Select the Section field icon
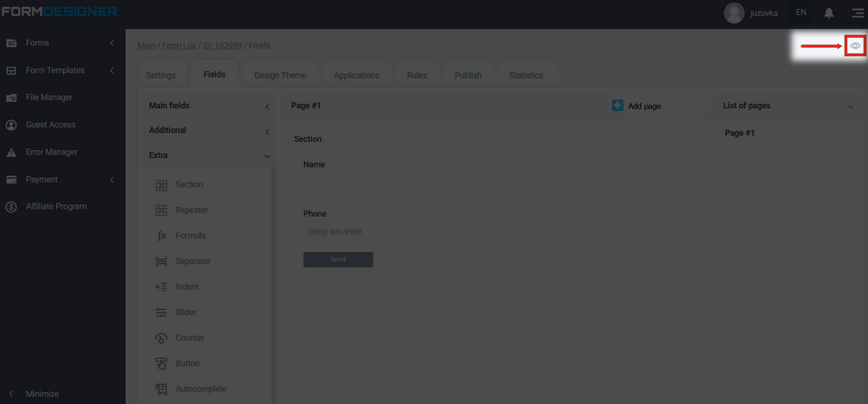The image size is (868, 404). tap(161, 184)
